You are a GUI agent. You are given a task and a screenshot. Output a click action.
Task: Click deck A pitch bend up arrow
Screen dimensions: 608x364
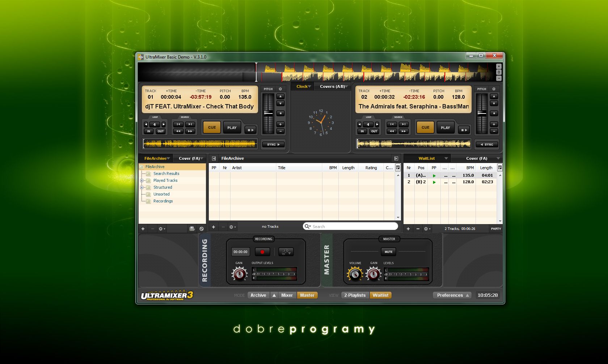280,97
